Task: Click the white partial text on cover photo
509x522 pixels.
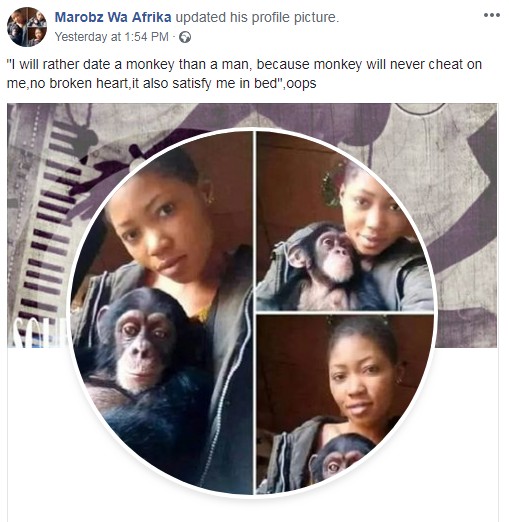Action: pyautogui.click(x=39, y=332)
